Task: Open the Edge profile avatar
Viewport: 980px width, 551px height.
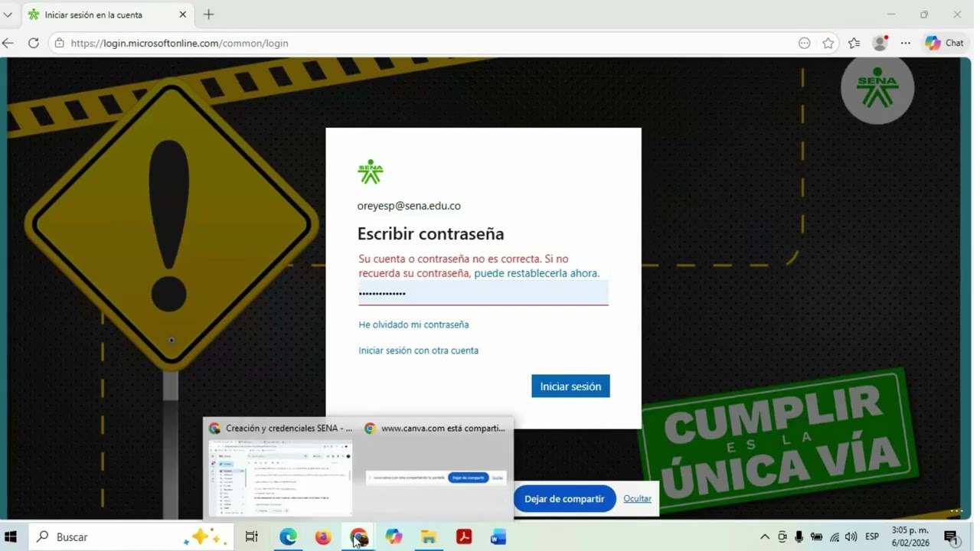Action: [x=880, y=43]
